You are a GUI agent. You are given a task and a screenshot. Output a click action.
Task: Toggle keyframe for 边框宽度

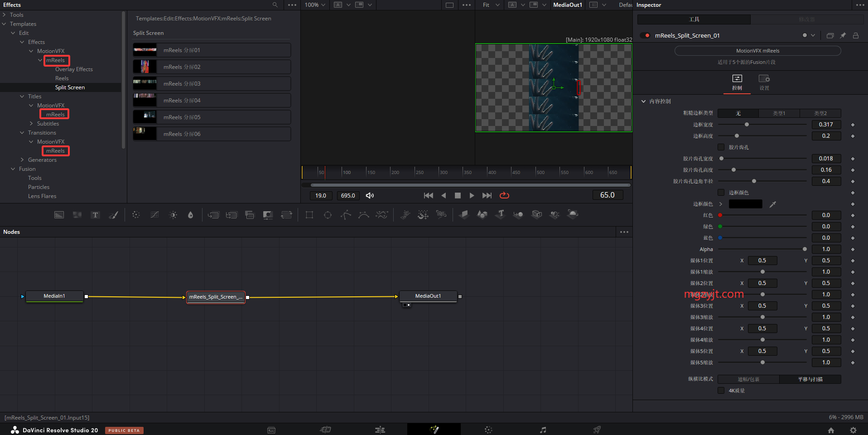853,125
